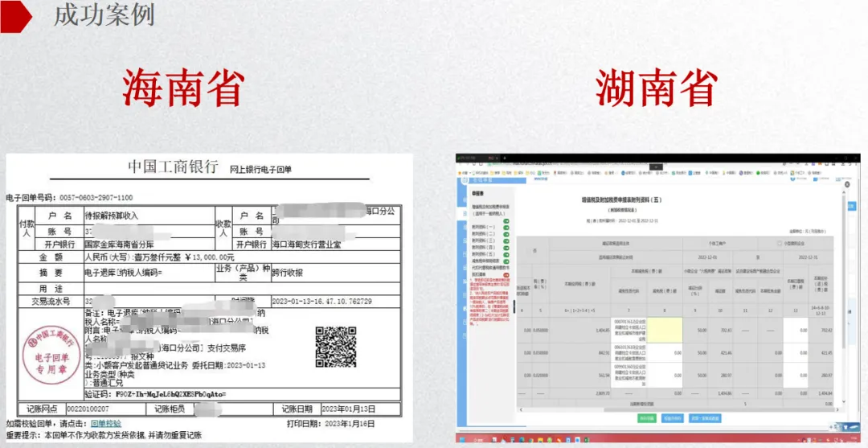Click the green badge beside 附列资料（一）
868x448 pixels.
click(506, 228)
